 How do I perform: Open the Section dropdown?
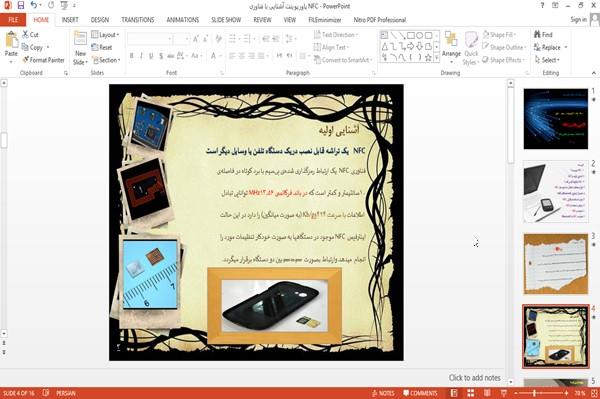tap(106, 60)
